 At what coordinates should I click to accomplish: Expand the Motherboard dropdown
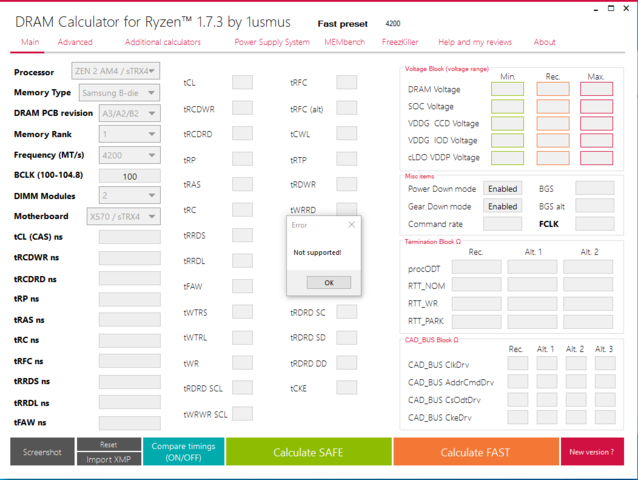click(x=123, y=216)
